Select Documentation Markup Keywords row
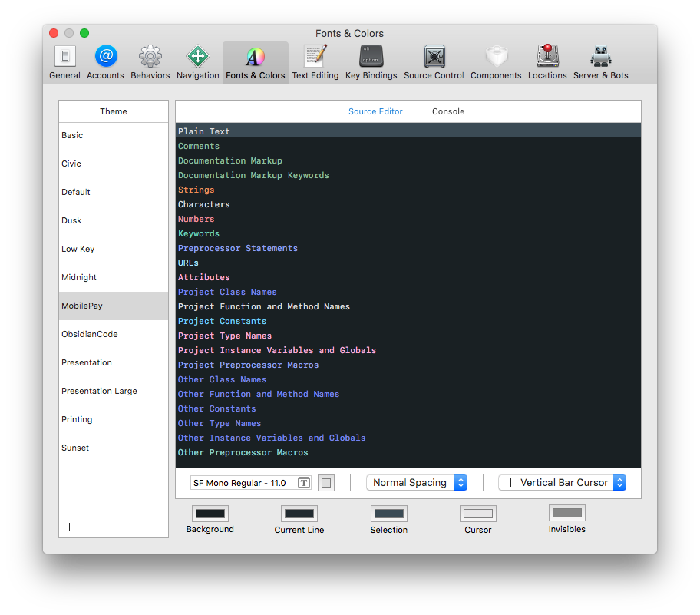 point(408,175)
